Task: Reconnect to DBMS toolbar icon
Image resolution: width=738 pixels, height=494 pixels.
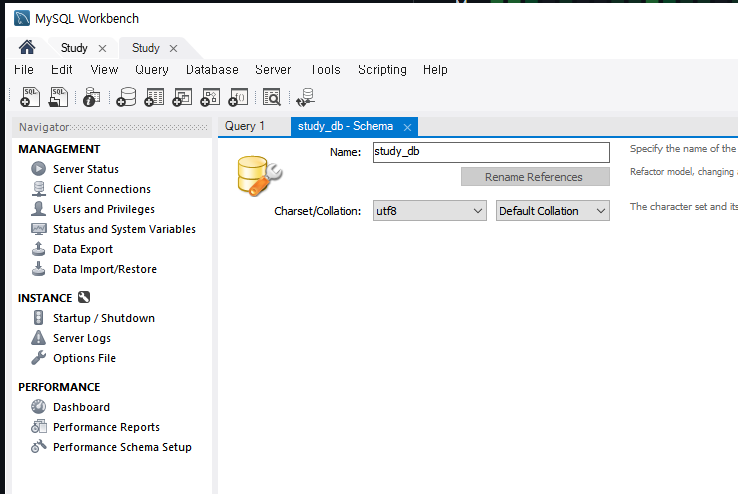Action: (x=305, y=97)
